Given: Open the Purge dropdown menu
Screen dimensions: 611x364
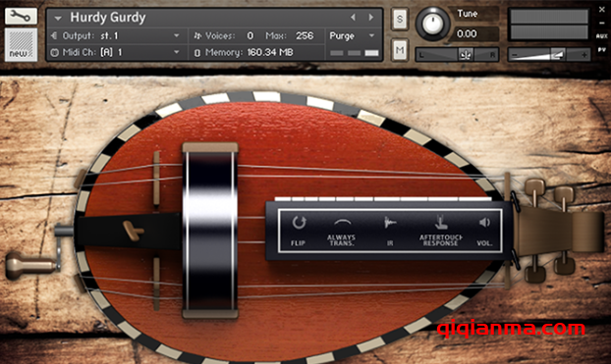Looking at the screenshot, I should (371, 36).
